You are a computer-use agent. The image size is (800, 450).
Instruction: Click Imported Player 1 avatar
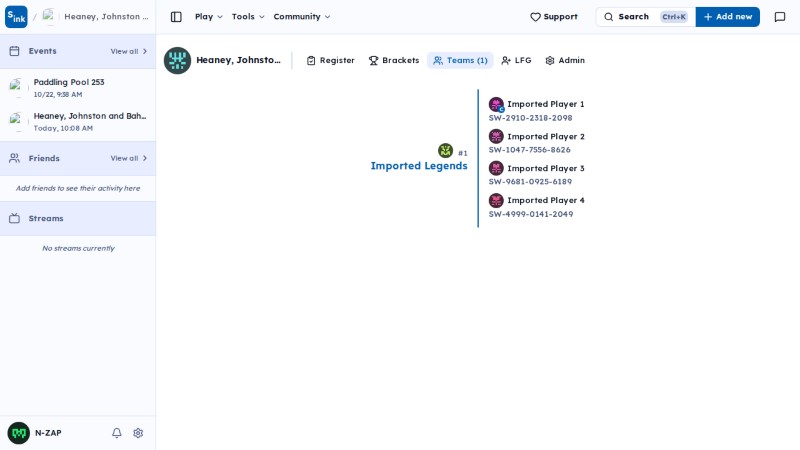(496, 104)
